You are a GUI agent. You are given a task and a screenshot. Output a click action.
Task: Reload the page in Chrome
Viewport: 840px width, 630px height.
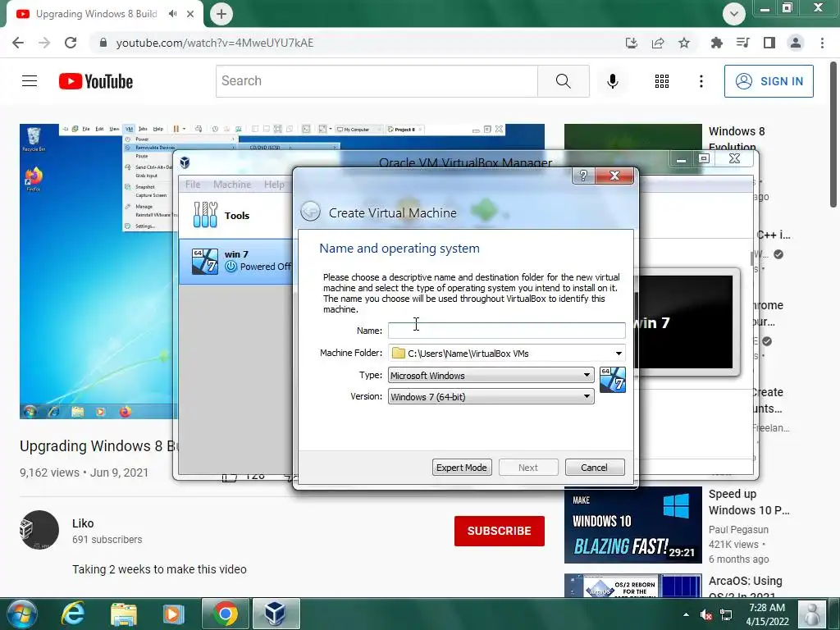[71, 43]
